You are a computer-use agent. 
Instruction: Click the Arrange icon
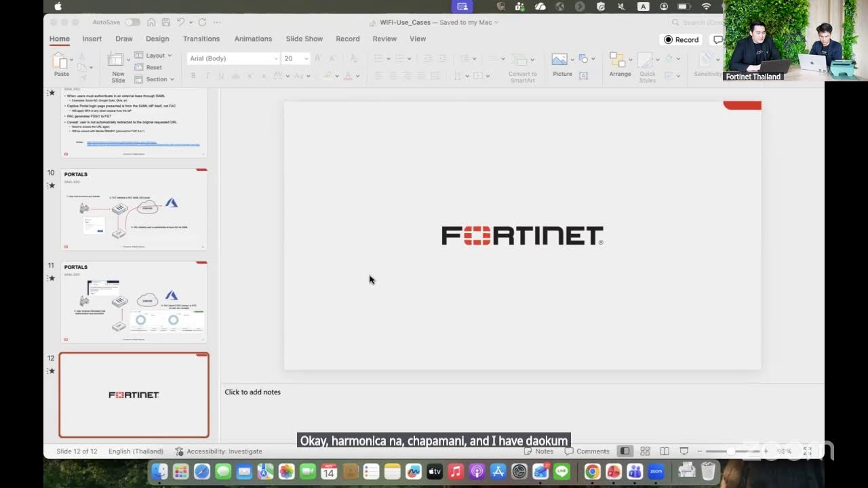coord(620,65)
